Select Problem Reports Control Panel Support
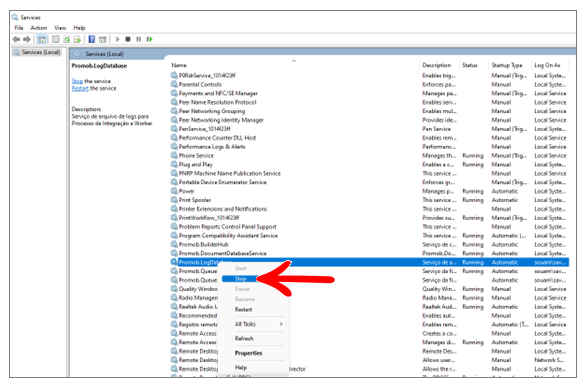Screen dimensions: 585x391 (228, 226)
